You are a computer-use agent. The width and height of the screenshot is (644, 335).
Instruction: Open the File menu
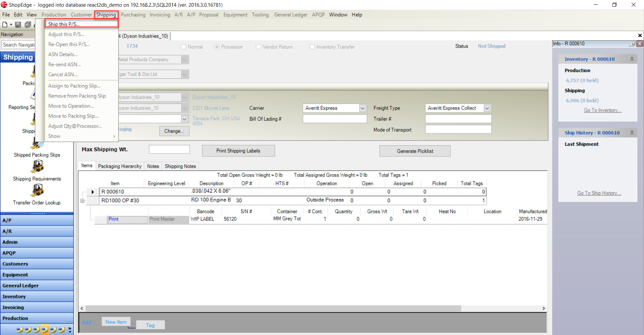point(6,15)
